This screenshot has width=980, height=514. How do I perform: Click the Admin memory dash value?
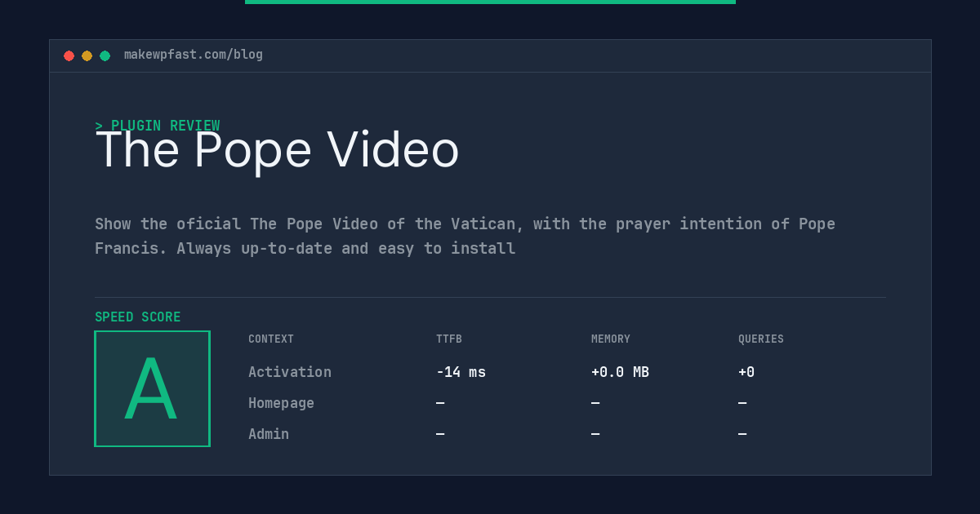click(x=595, y=434)
